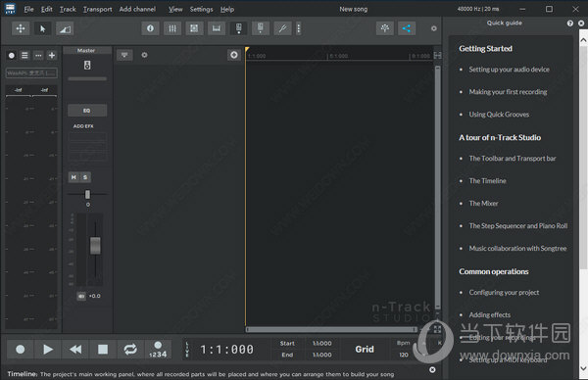The image size is (588, 380).
Task: Start recording with the Record button
Action: (x=21, y=350)
